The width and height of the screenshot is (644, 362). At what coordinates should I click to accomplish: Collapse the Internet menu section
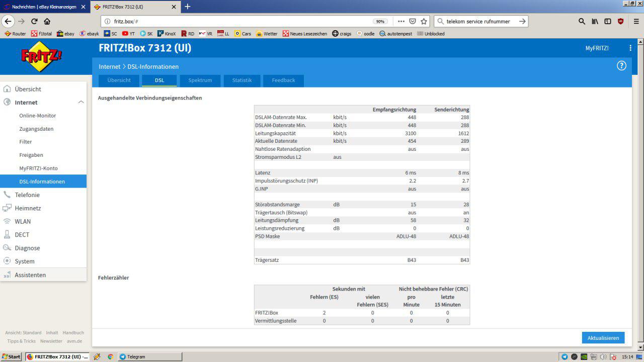click(81, 103)
